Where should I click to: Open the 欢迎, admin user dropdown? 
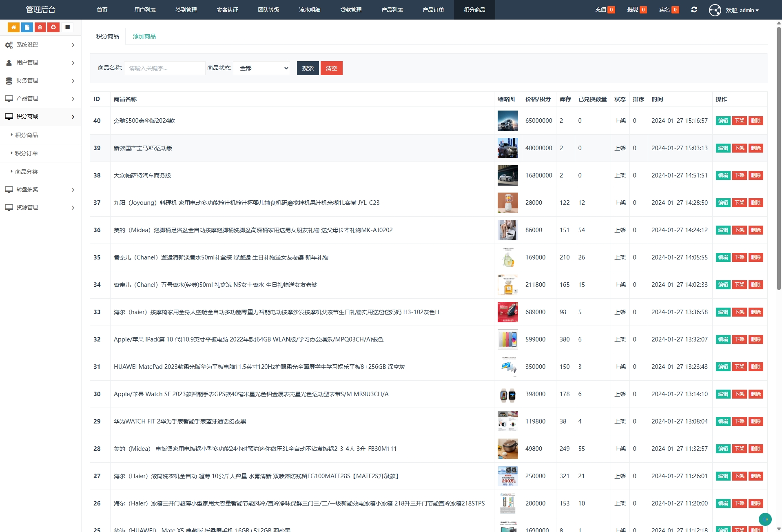tap(742, 10)
